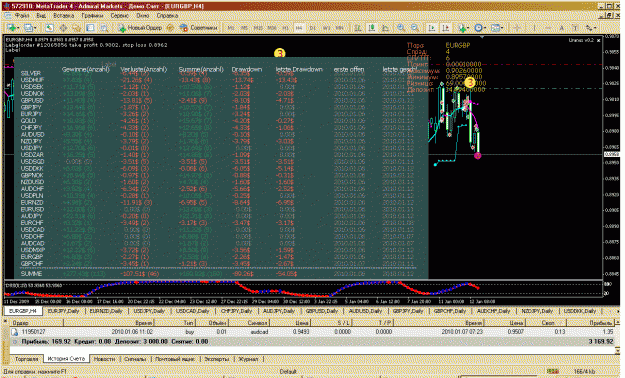Open the arrows objects dropdown

coord(590,28)
